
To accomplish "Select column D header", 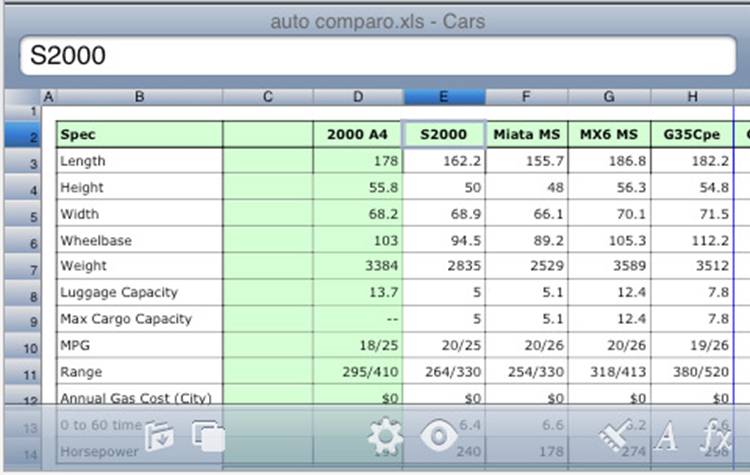I will tap(358, 97).
